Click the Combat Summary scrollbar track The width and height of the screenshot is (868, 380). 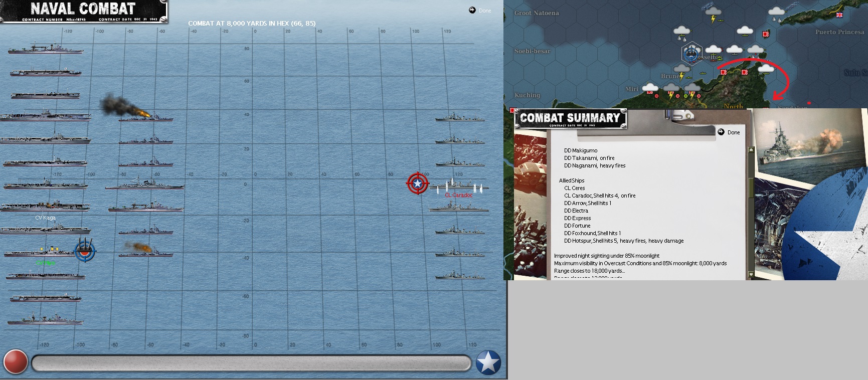751,212
